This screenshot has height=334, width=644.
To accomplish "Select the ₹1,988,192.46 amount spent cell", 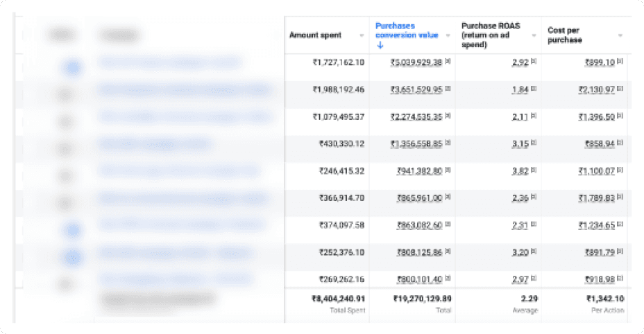I will tap(339, 89).
